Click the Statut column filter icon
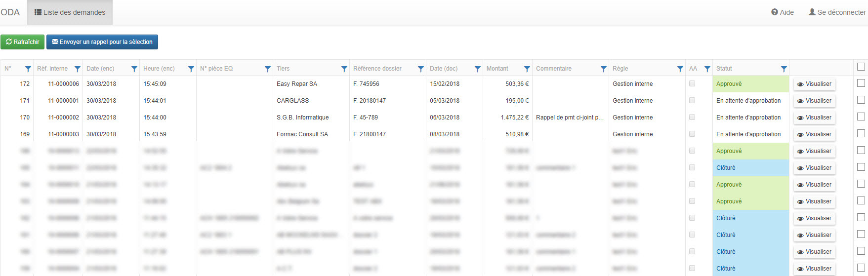The image size is (868, 276). (x=784, y=69)
